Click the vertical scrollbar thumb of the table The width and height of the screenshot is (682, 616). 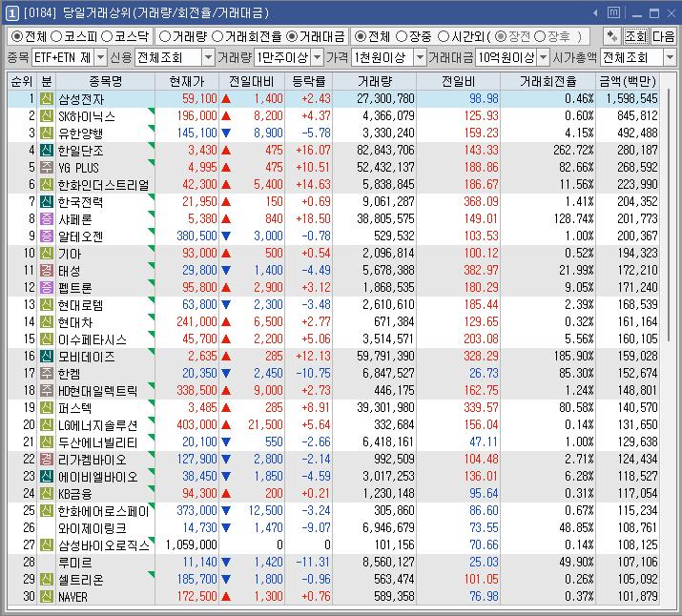point(669,216)
